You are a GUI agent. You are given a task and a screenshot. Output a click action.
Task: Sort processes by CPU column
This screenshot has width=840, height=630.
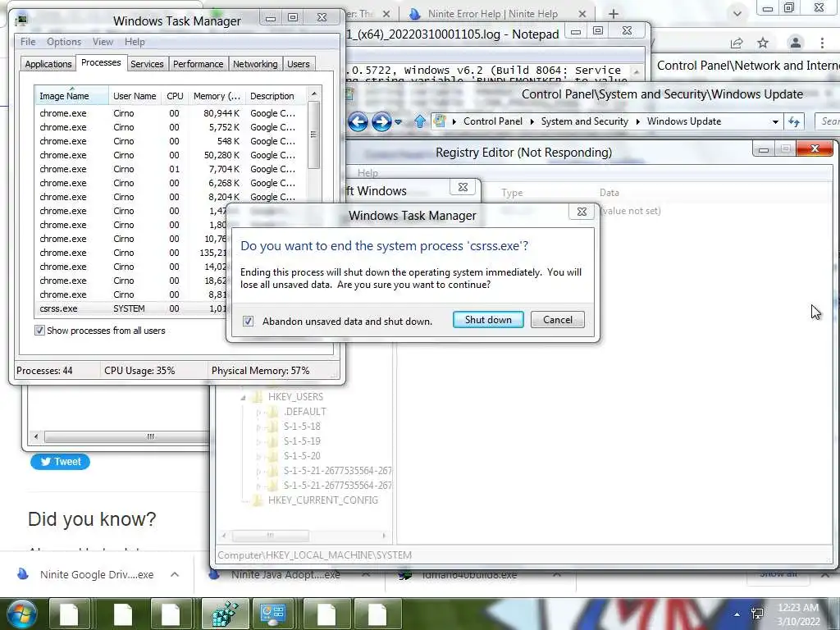point(175,96)
